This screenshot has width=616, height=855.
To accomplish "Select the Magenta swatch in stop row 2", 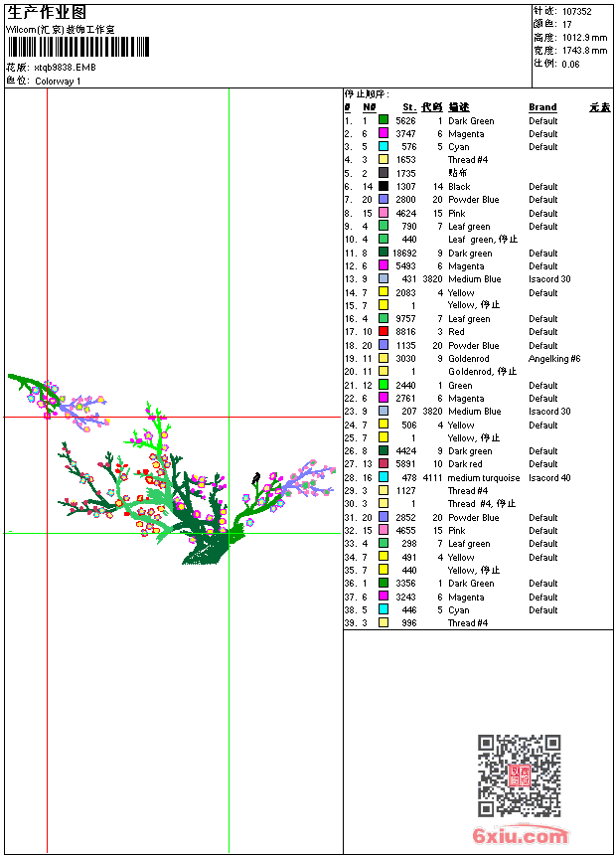I will 384,133.
